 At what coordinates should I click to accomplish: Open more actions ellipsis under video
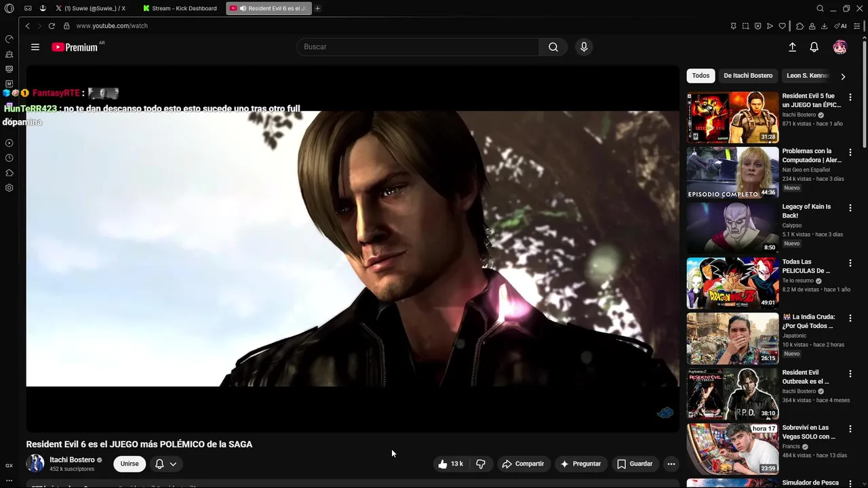[x=671, y=464]
